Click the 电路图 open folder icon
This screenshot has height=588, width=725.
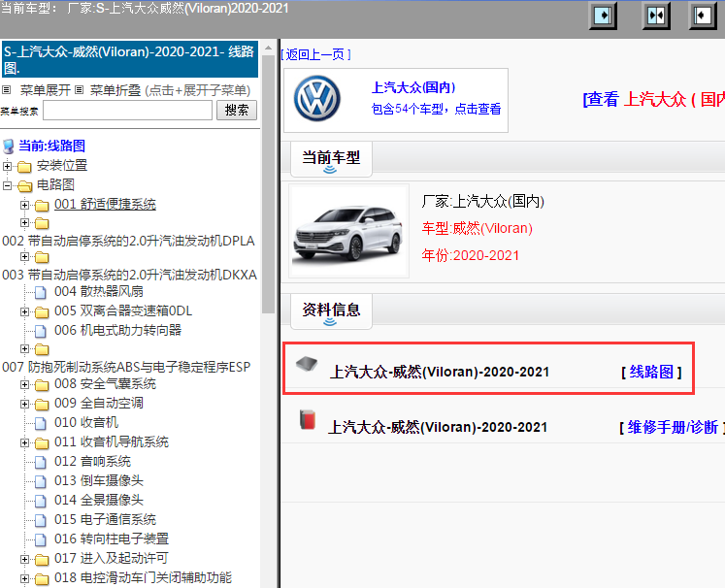(x=25, y=186)
